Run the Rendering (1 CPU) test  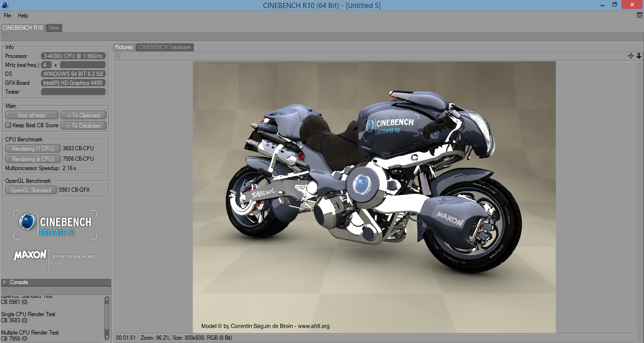pyautogui.click(x=33, y=149)
